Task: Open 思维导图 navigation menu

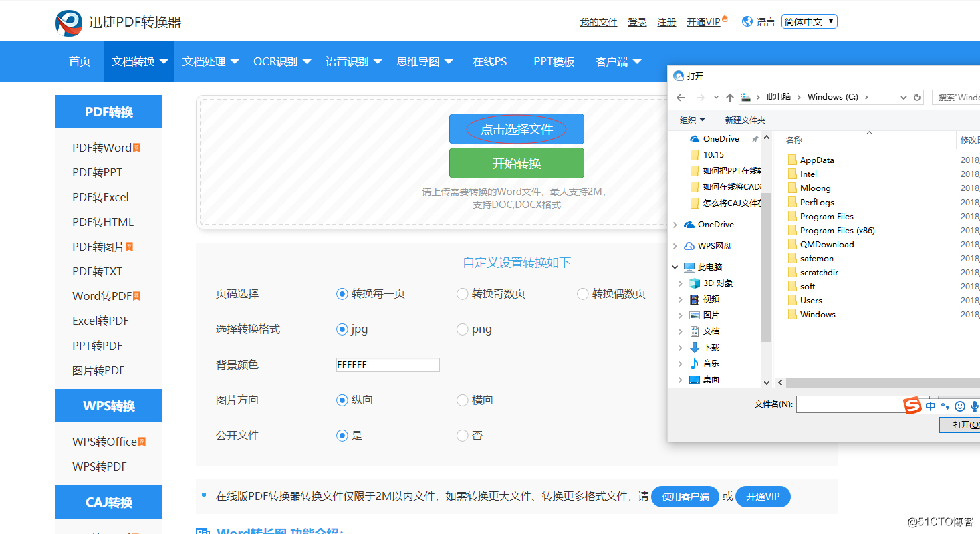Action: click(x=424, y=61)
